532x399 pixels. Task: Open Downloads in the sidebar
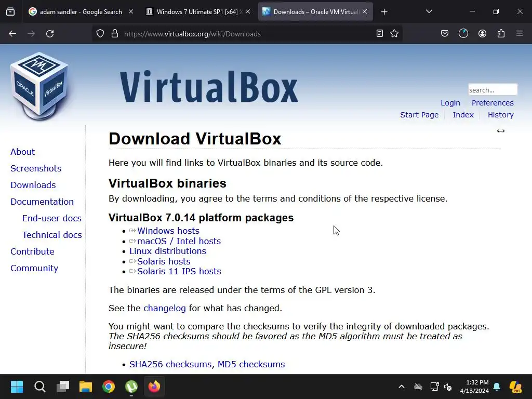[33, 185]
